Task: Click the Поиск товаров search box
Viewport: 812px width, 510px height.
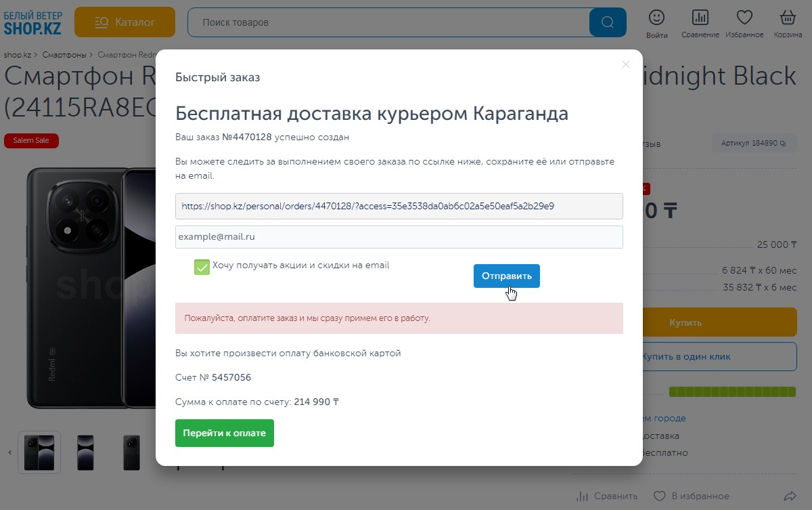Action: pos(388,22)
